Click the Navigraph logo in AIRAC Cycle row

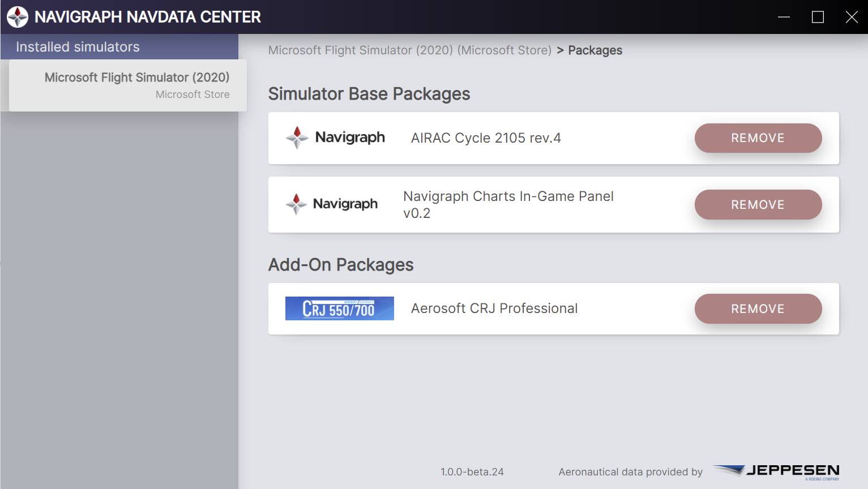[335, 138]
